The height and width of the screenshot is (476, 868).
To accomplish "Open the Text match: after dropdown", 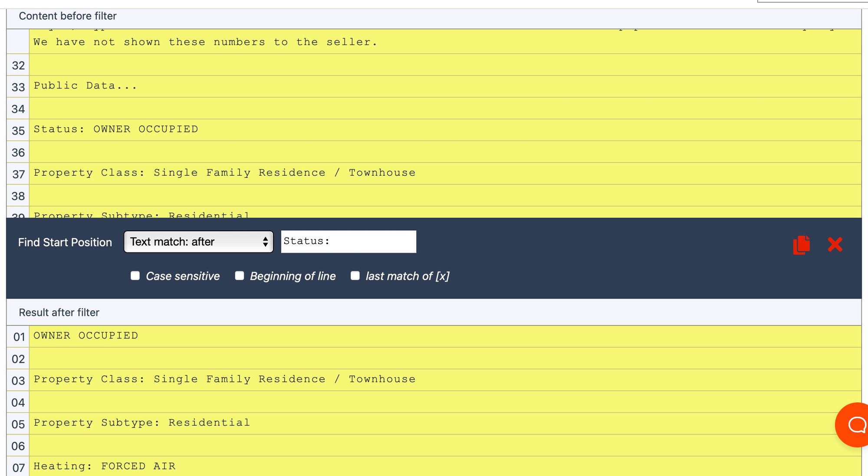I will coord(198,242).
